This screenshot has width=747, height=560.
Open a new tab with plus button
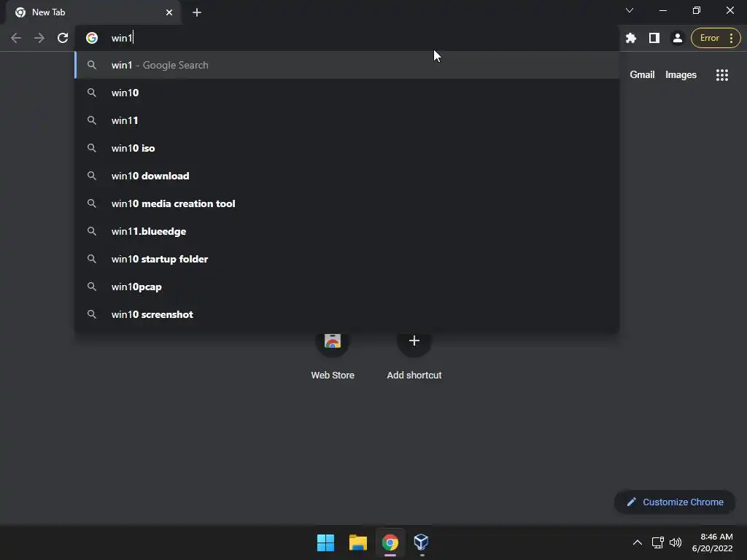(x=197, y=12)
